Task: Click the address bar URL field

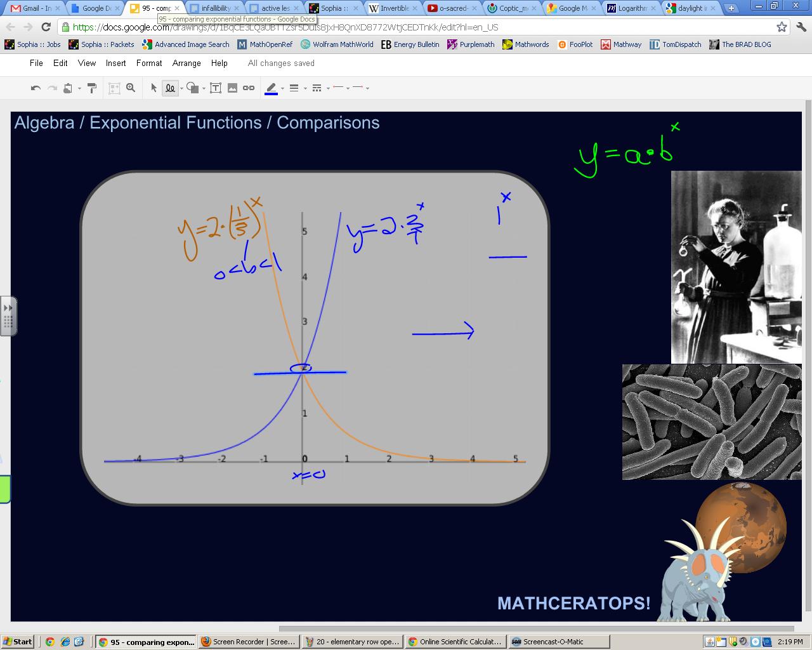Action: point(416,27)
